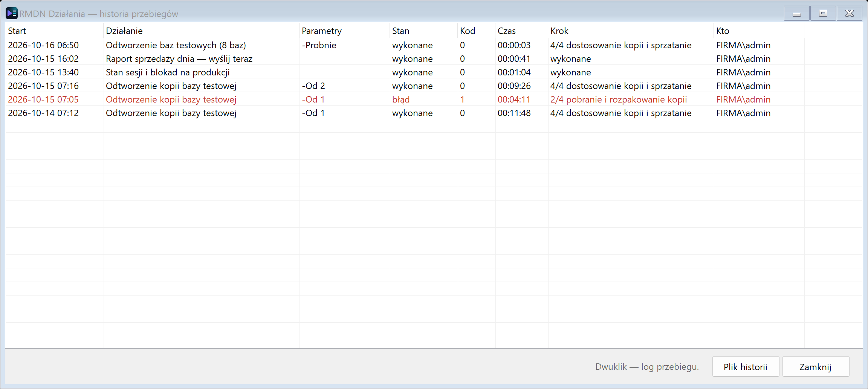The image size is (868, 389).
Task: Sort by the Kod column header
Action: pos(476,31)
